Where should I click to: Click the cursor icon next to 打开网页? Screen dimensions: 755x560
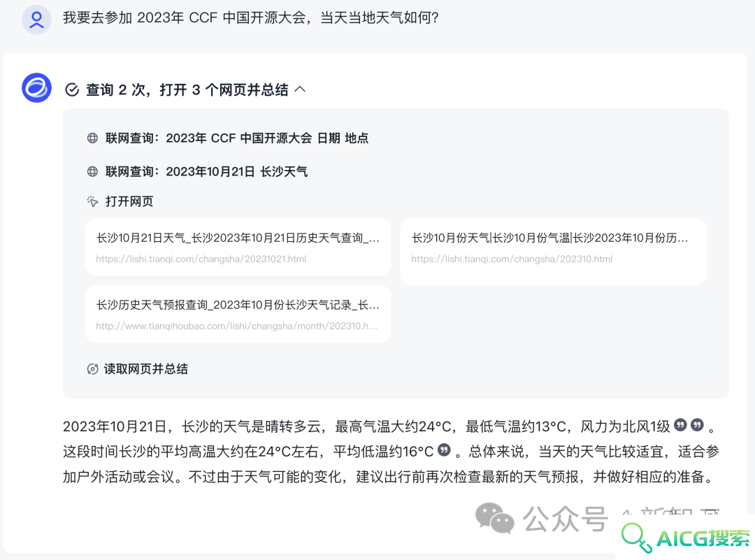click(x=92, y=201)
